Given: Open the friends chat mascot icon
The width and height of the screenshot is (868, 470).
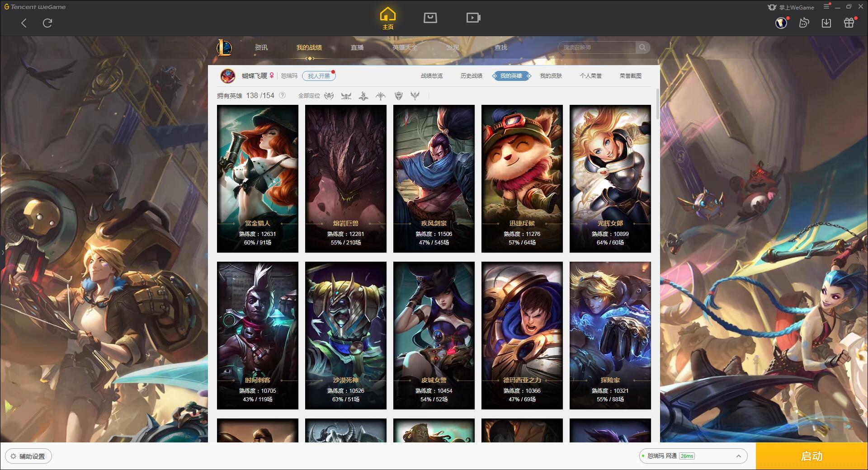Looking at the screenshot, I should coord(804,23).
